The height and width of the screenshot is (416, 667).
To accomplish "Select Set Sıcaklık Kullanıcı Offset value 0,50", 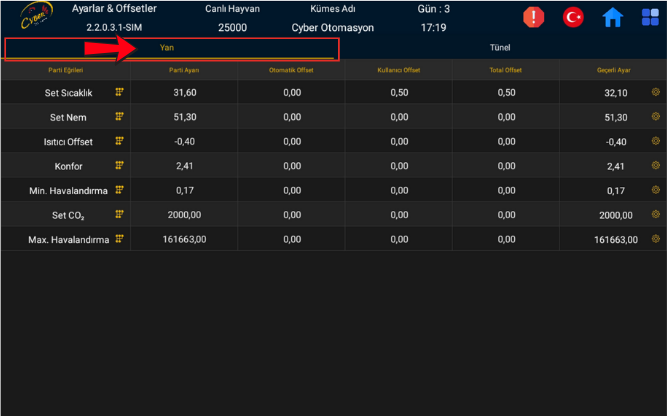I will pos(399,93).
